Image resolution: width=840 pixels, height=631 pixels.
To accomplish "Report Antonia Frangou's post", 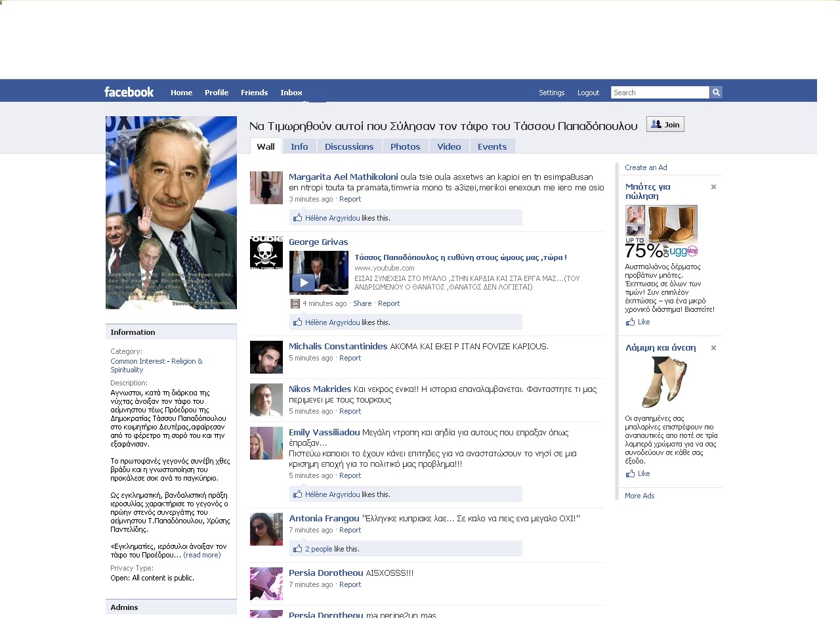I will (350, 530).
